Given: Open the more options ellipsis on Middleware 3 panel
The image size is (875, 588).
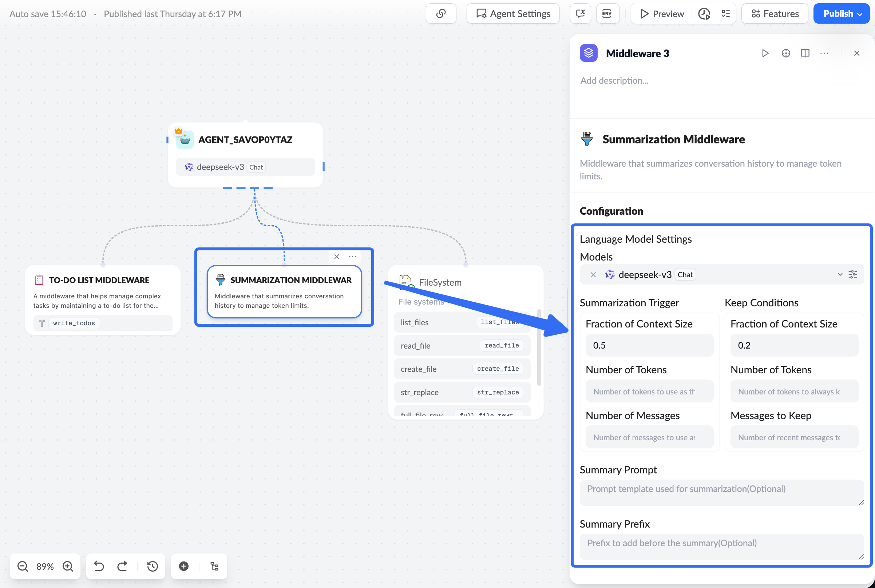Looking at the screenshot, I should pos(824,53).
